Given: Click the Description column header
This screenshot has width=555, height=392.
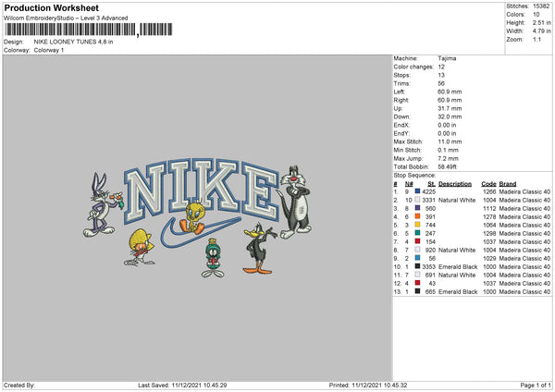Looking at the screenshot, I should point(455,184).
